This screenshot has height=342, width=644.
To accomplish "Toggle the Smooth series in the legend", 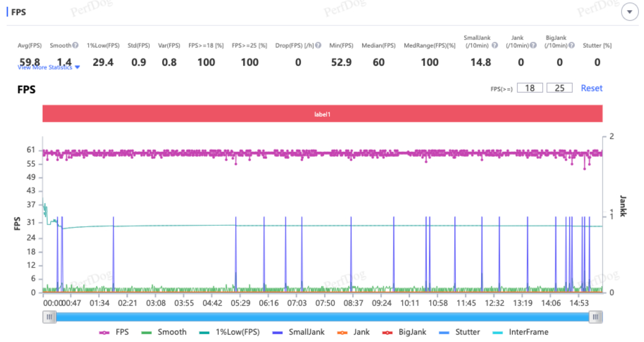I will [x=164, y=332].
